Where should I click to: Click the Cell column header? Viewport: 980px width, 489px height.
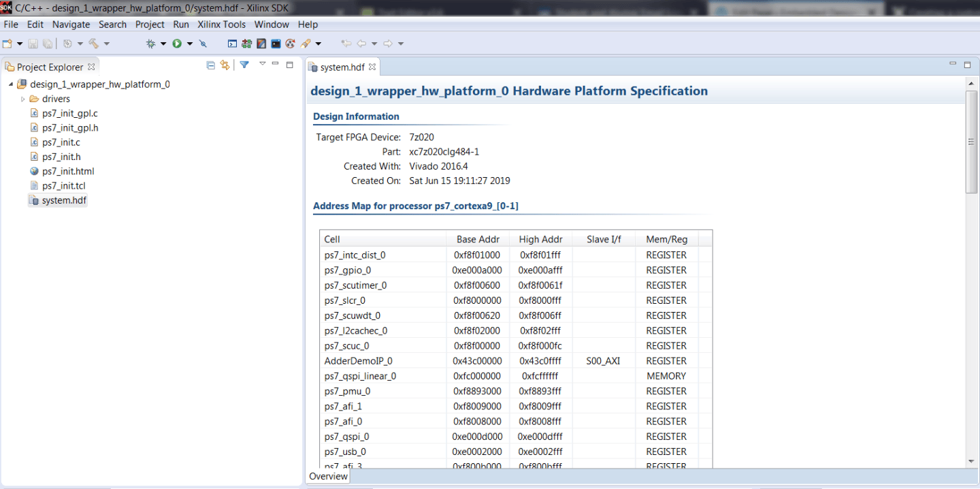[x=383, y=239]
